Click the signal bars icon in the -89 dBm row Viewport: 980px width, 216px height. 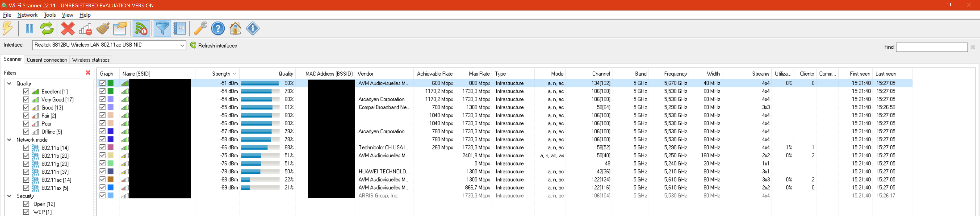(x=125, y=188)
